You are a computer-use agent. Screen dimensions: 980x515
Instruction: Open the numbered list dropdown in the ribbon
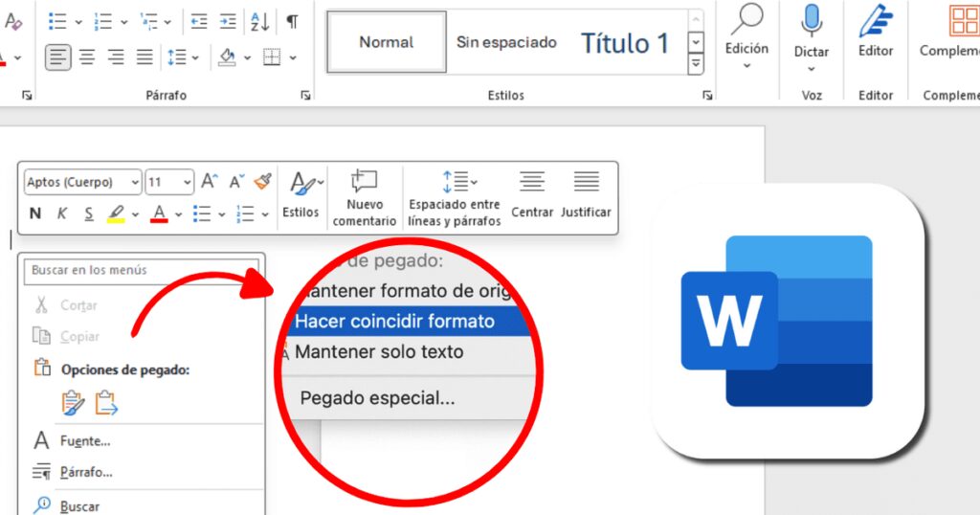(123, 23)
